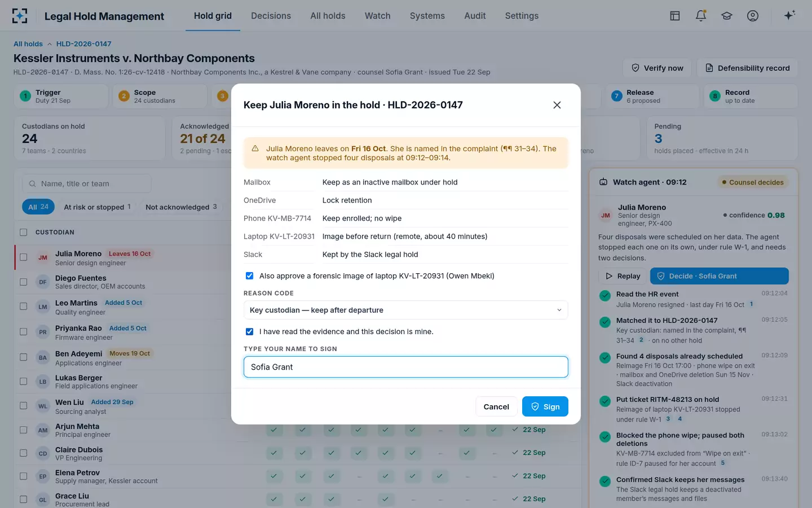Image resolution: width=812 pixels, height=508 pixels.
Task: Open the Systems tab
Action: click(x=427, y=16)
